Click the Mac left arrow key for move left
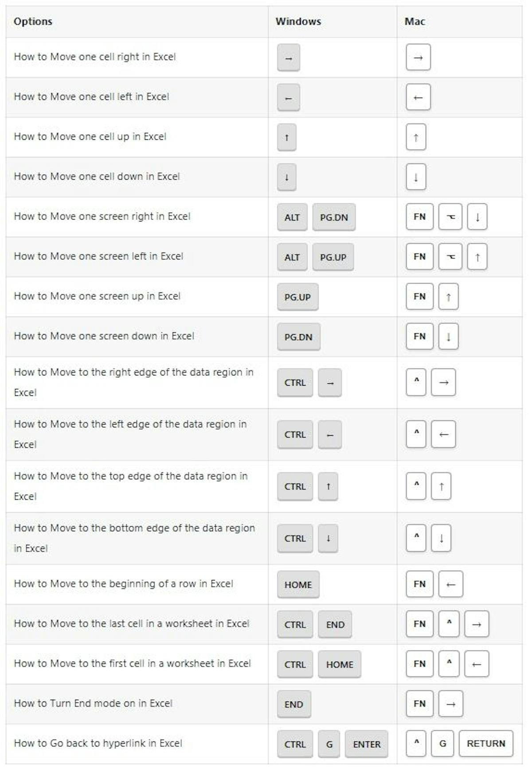This screenshot has height=769, width=532. pos(418,97)
